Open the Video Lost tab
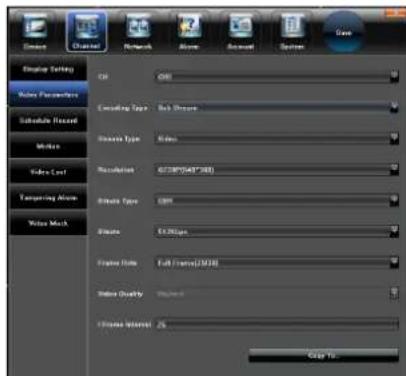Image resolution: width=406 pixels, height=376 pixels. tap(48, 172)
